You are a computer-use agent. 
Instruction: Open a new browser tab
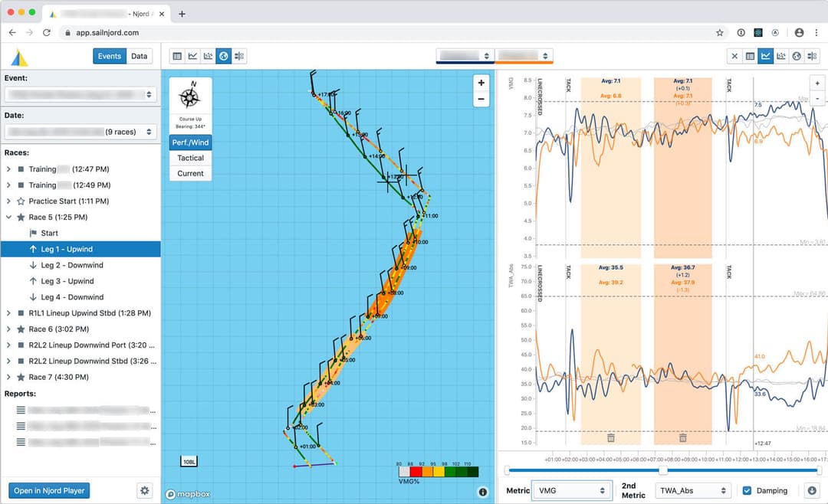point(182,15)
